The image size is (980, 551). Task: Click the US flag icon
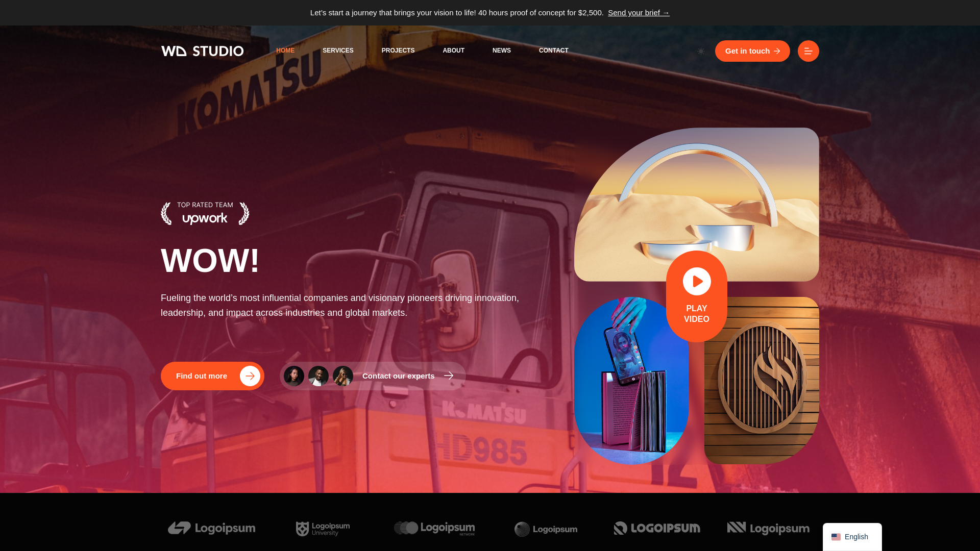click(836, 537)
